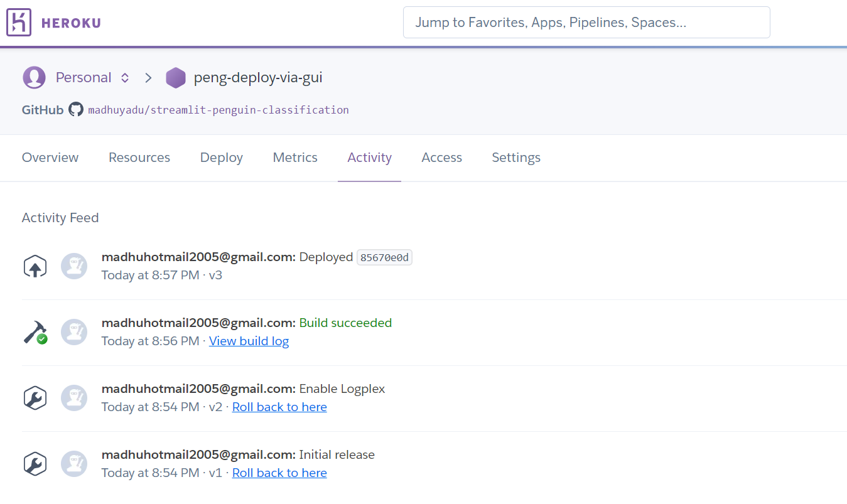Click the GitHub octocat icon

(x=75, y=109)
